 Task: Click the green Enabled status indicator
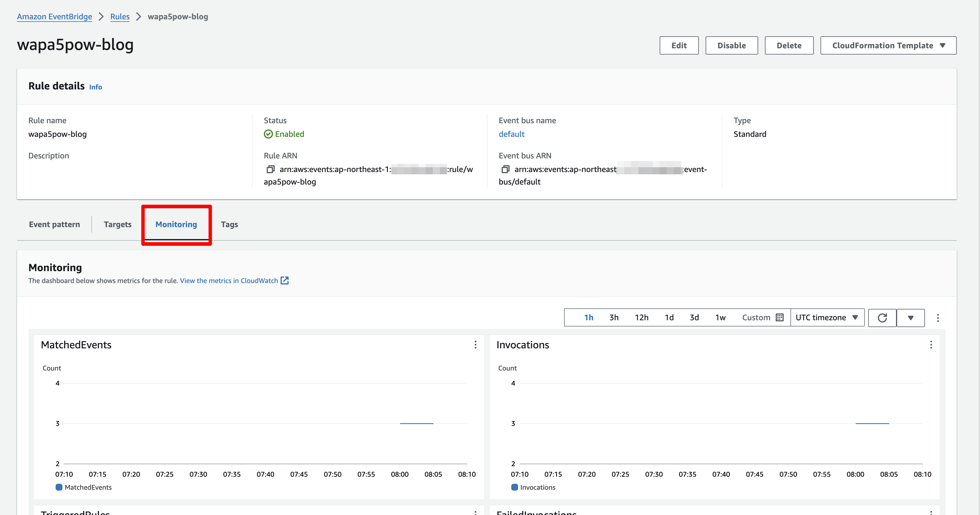point(284,134)
